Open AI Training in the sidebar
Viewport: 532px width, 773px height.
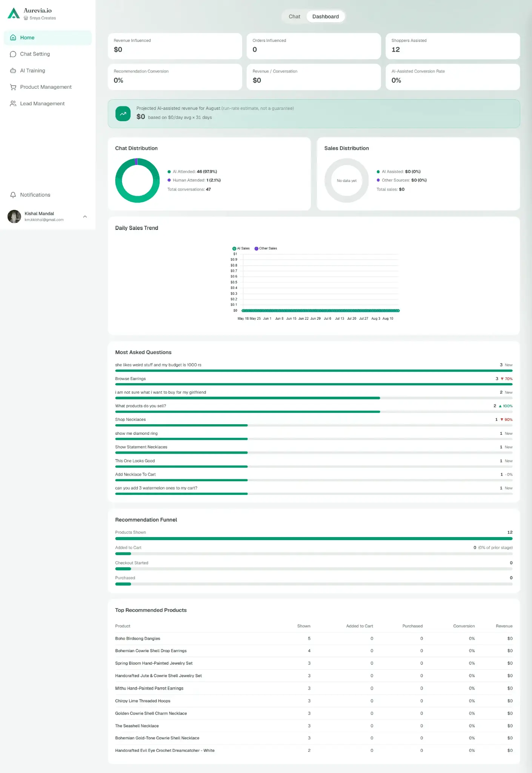pyautogui.click(x=48, y=71)
